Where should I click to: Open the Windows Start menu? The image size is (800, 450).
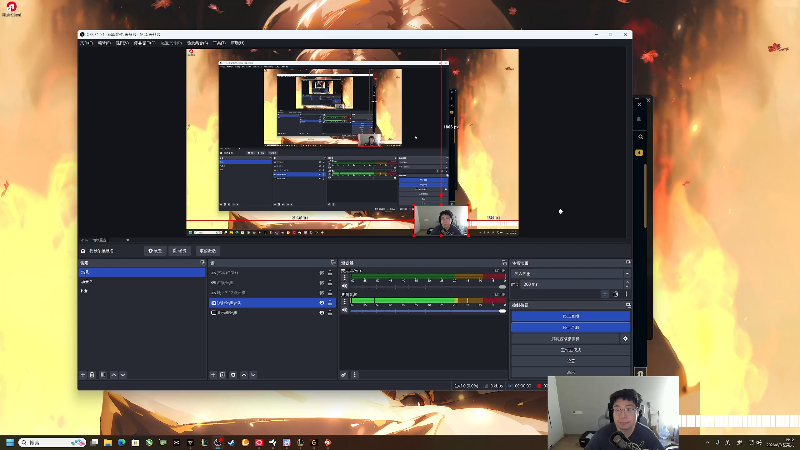tap(10, 442)
